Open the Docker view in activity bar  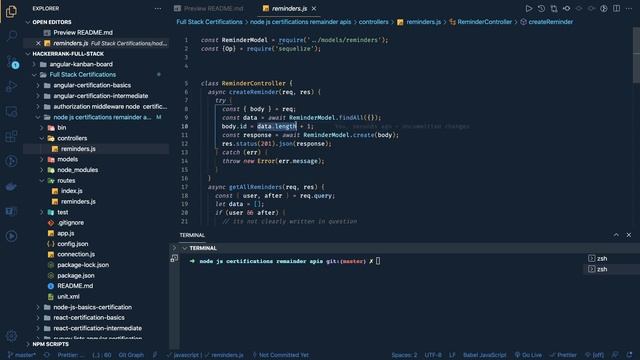(x=11, y=187)
